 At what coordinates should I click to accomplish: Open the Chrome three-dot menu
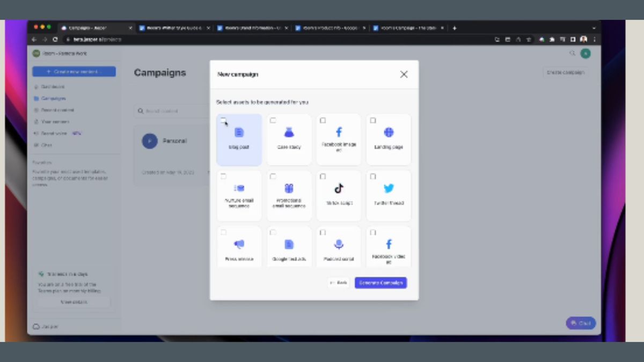pos(594,40)
